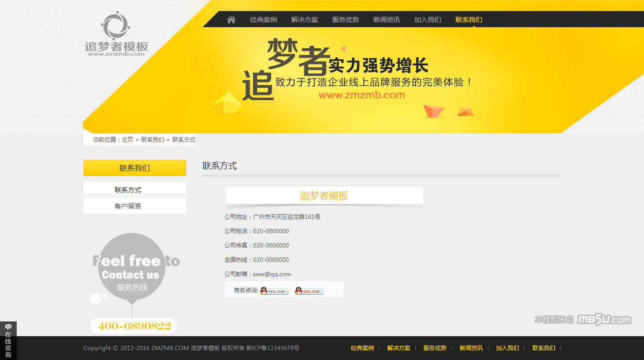Click the home icon in navigation bar

tap(231, 20)
